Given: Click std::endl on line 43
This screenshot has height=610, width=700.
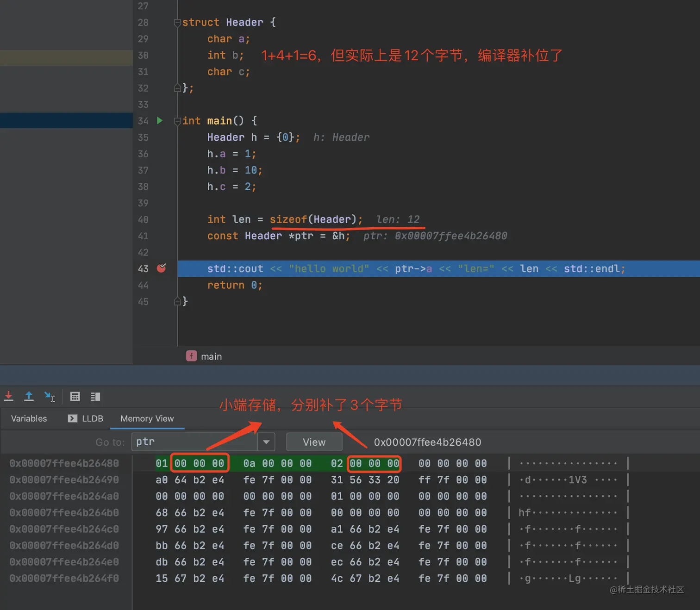Looking at the screenshot, I should coord(592,269).
